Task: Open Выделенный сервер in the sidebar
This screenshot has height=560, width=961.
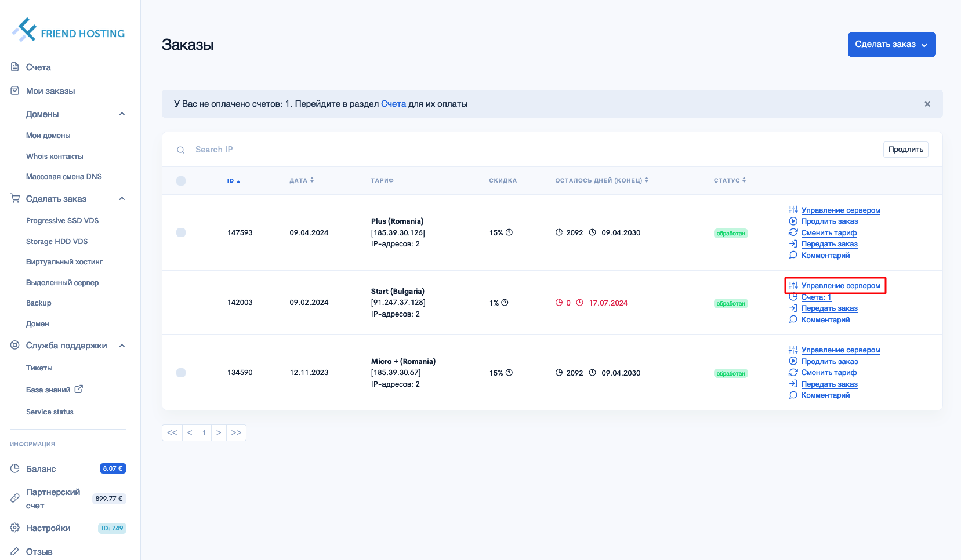Action: 62,283
